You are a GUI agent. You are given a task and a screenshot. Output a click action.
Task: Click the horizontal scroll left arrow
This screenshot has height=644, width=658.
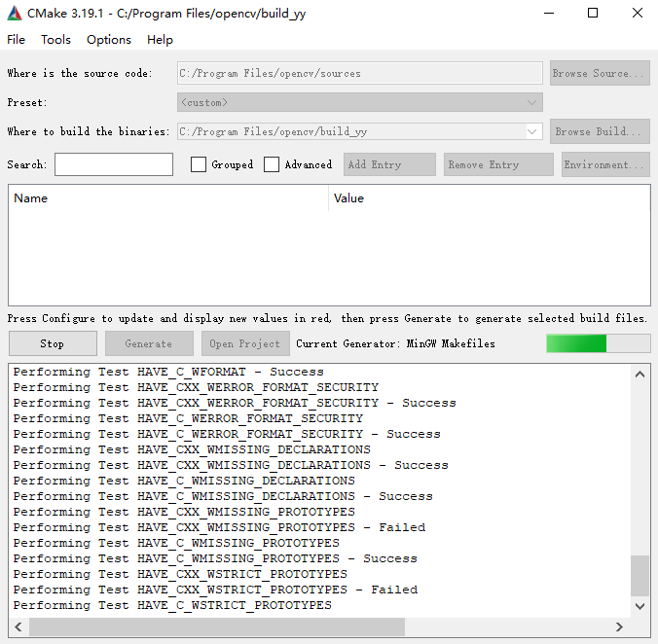coord(18,626)
